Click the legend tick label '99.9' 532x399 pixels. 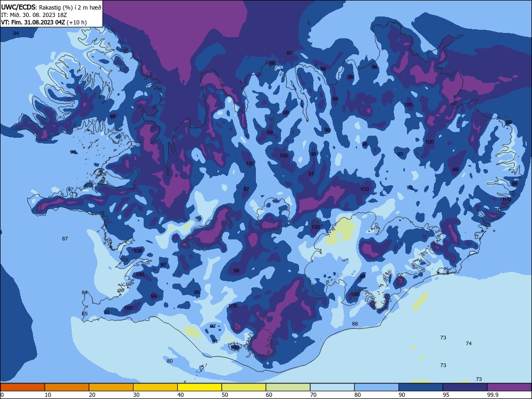pos(493,395)
